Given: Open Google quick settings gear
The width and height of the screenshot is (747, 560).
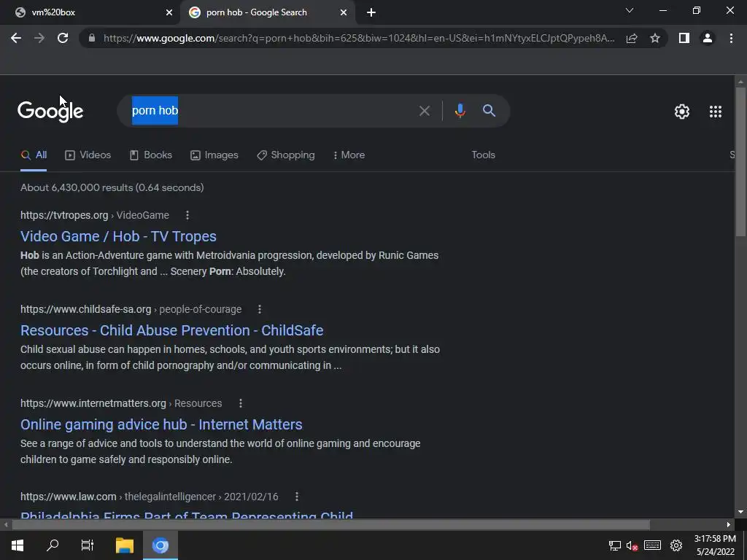Looking at the screenshot, I should (x=682, y=112).
